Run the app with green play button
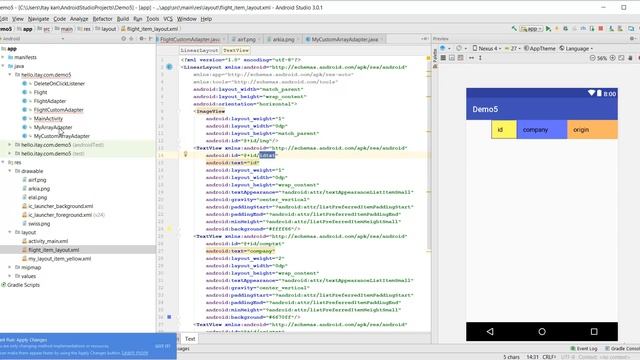This screenshot has height=360, width=640. pyautogui.click(x=548, y=29)
